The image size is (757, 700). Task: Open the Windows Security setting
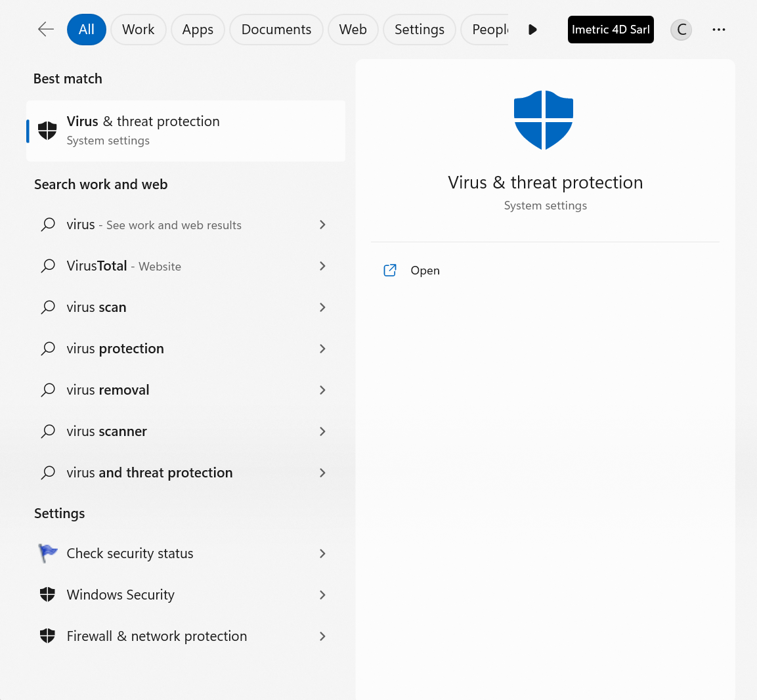coord(186,595)
